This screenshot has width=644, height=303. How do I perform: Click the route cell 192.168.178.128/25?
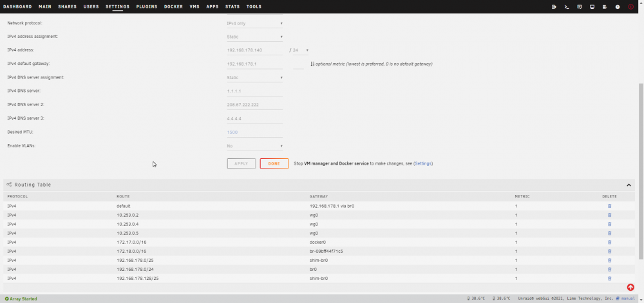[138, 278]
